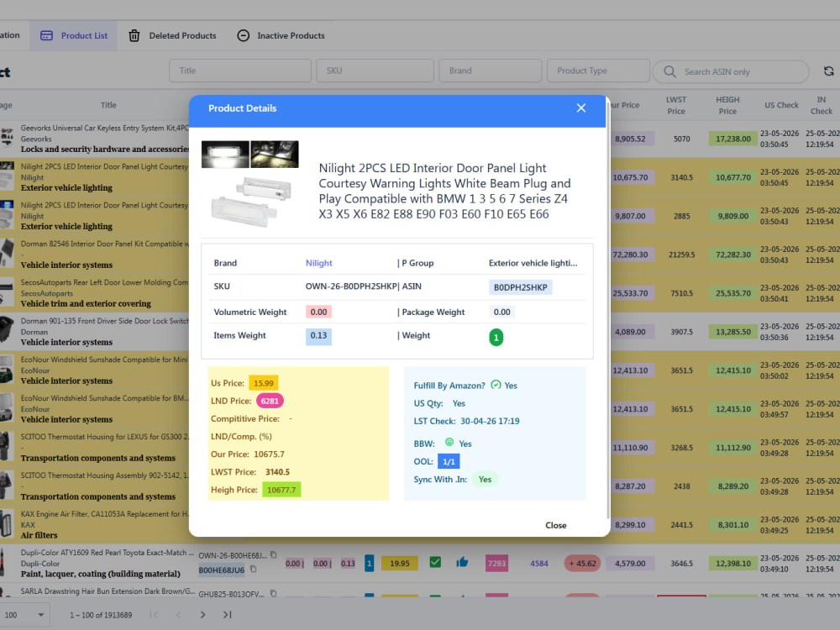Click the Deleted Products trash icon

coord(134,35)
